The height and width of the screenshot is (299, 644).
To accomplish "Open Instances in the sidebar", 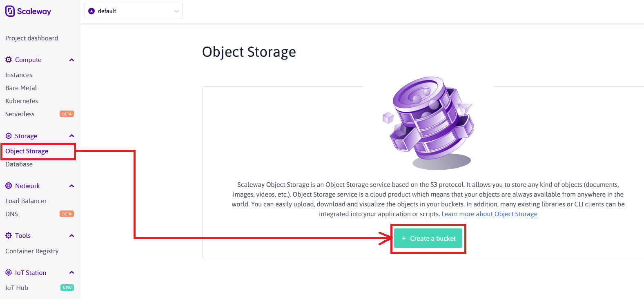I will (x=19, y=75).
